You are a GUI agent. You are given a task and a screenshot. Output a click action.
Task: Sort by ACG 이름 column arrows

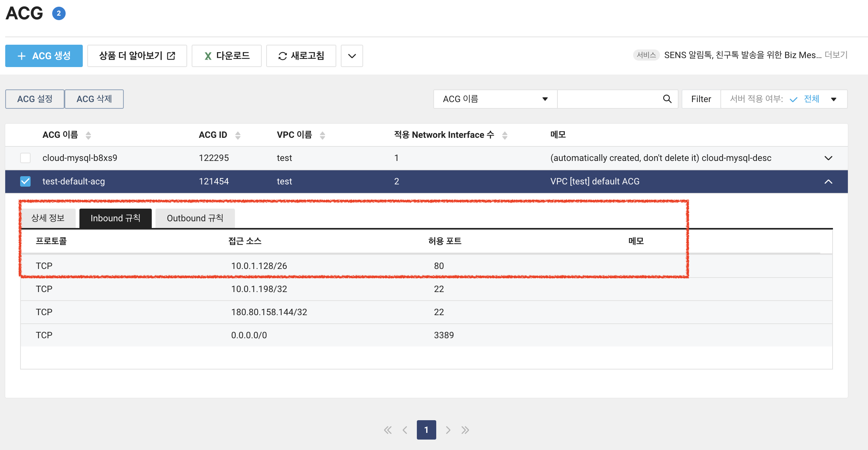click(x=88, y=135)
